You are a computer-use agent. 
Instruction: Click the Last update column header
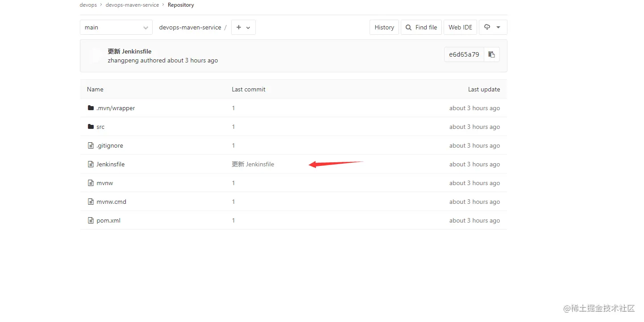[x=484, y=89]
